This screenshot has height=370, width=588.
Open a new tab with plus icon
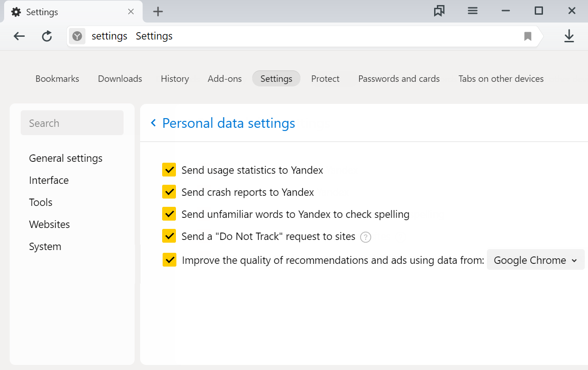(158, 11)
